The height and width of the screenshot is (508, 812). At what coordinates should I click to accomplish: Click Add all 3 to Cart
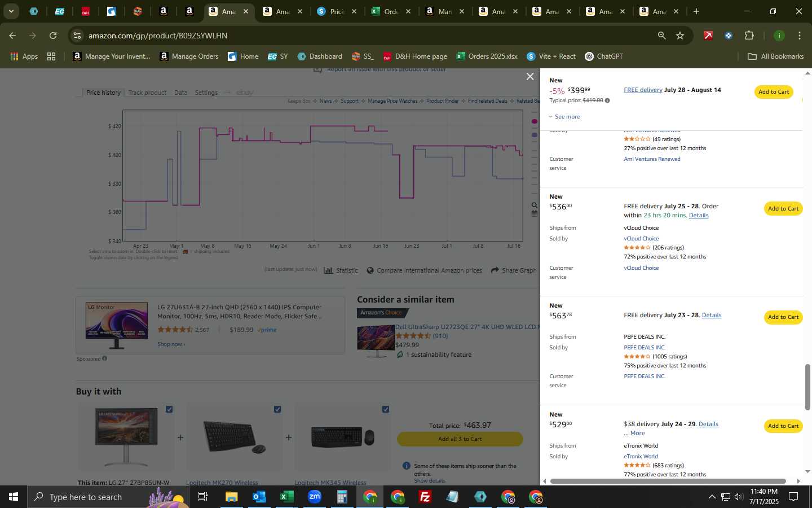point(460,439)
